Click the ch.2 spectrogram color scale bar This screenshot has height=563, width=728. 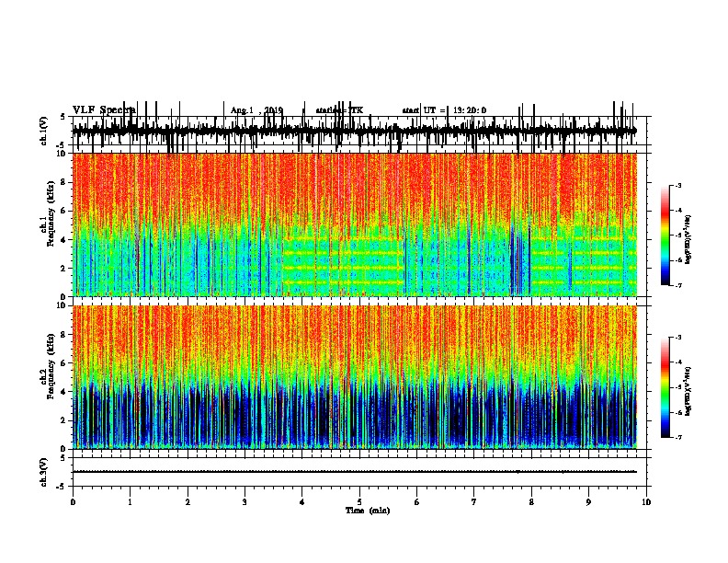click(x=665, y=387)
